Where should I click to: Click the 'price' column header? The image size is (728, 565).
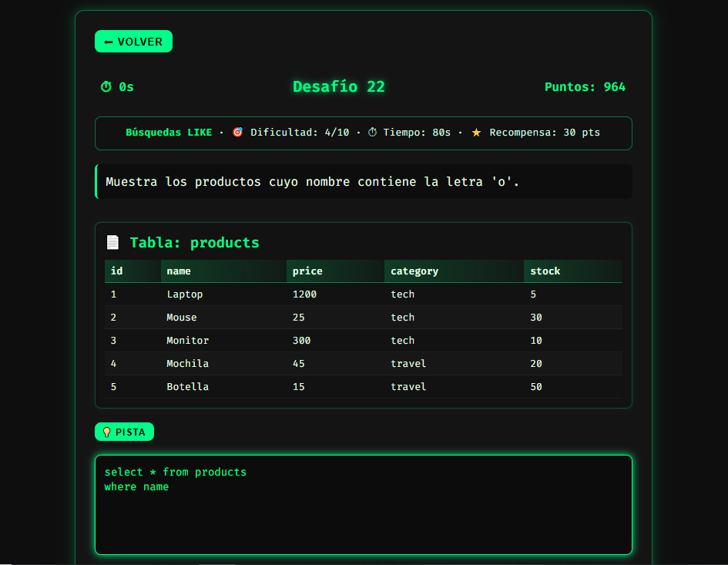(307, 271)
